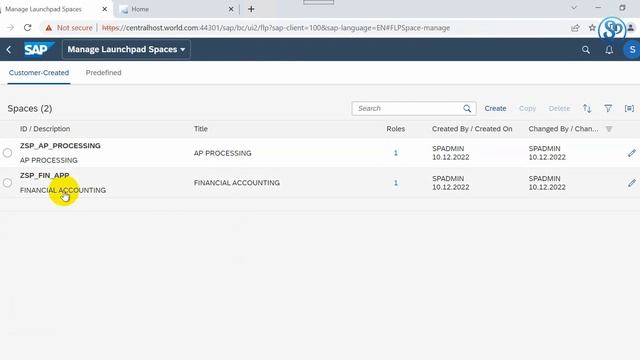The width and height of the screenshot is (640, 360).
Task: Click SPADMIN creator of ZSP_FIN_APP
Action: (x=448, y=178)
